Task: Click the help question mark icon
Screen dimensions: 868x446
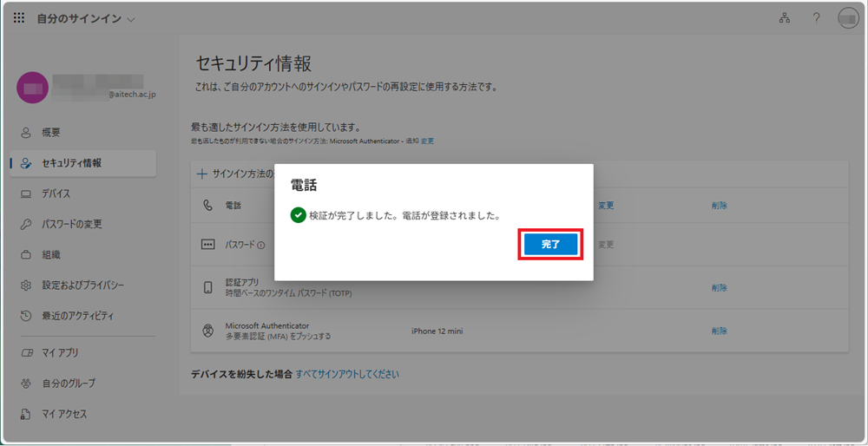Action: [x=816, y=18]
